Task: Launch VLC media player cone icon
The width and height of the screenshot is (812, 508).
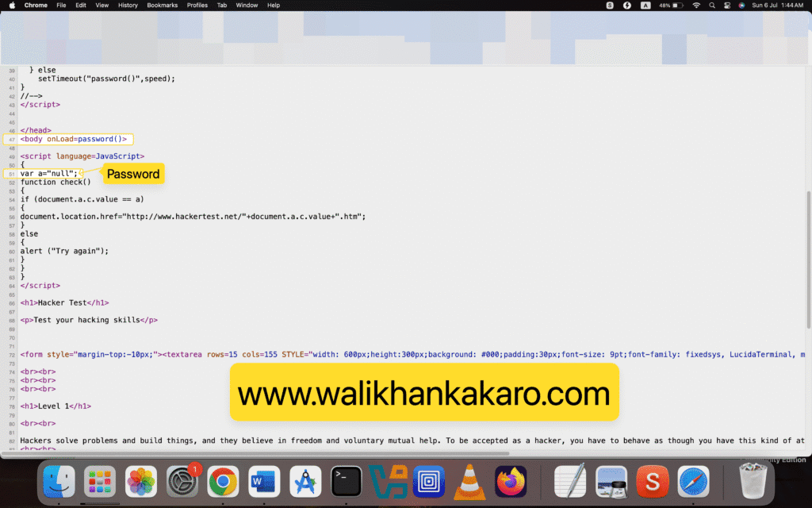Action: coord(469,482)
